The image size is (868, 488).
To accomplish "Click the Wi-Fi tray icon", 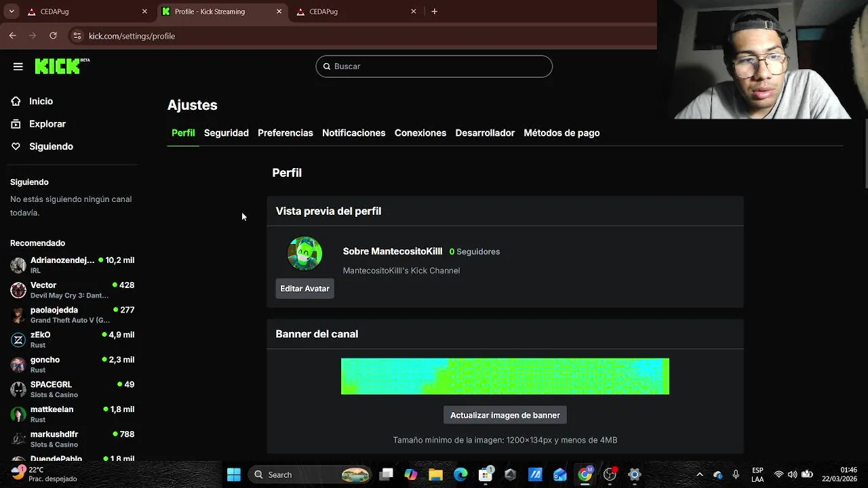I will click(778, 474).
